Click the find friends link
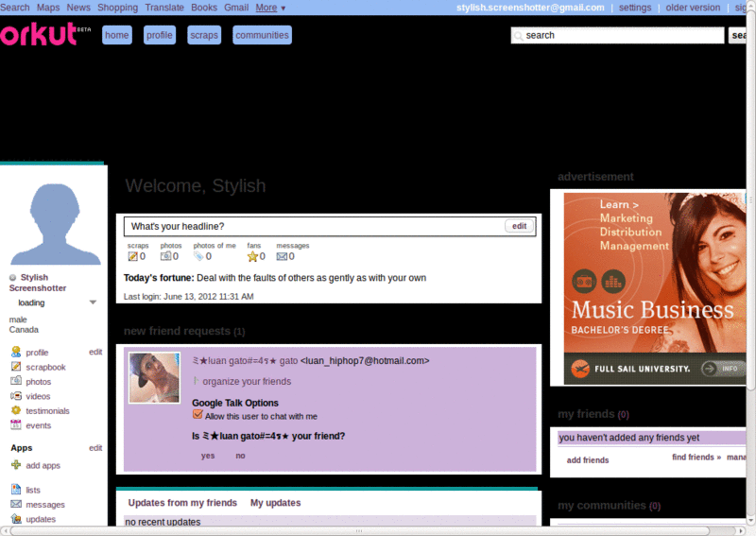Screen dimensions: 756x536 pyautogui.click(x=696, y=457)
